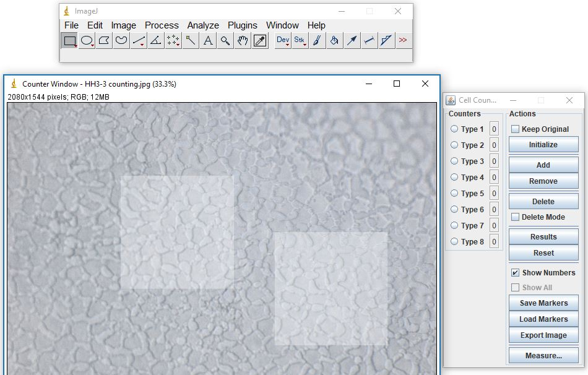Pick the Color picker eyedropper tool
588x375 pixels.
click(x=260, y=41)
